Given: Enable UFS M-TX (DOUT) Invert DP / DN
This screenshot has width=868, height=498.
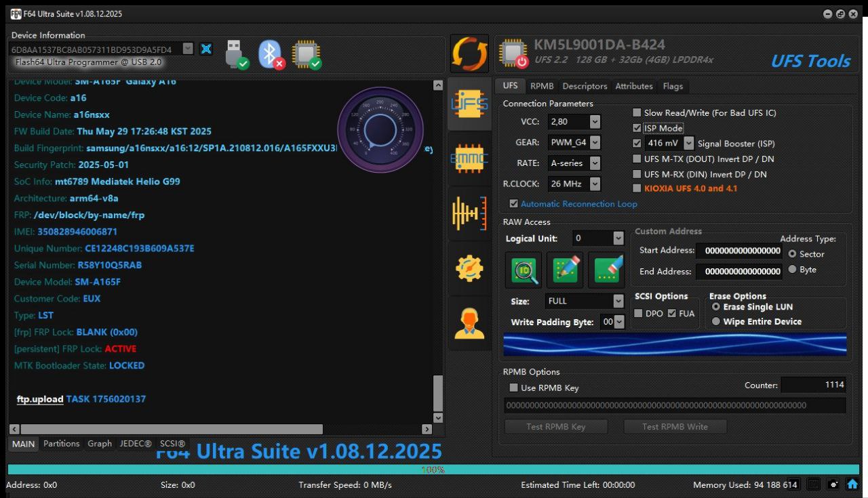Looking at the screenshot, I should (x=637, y=159).
